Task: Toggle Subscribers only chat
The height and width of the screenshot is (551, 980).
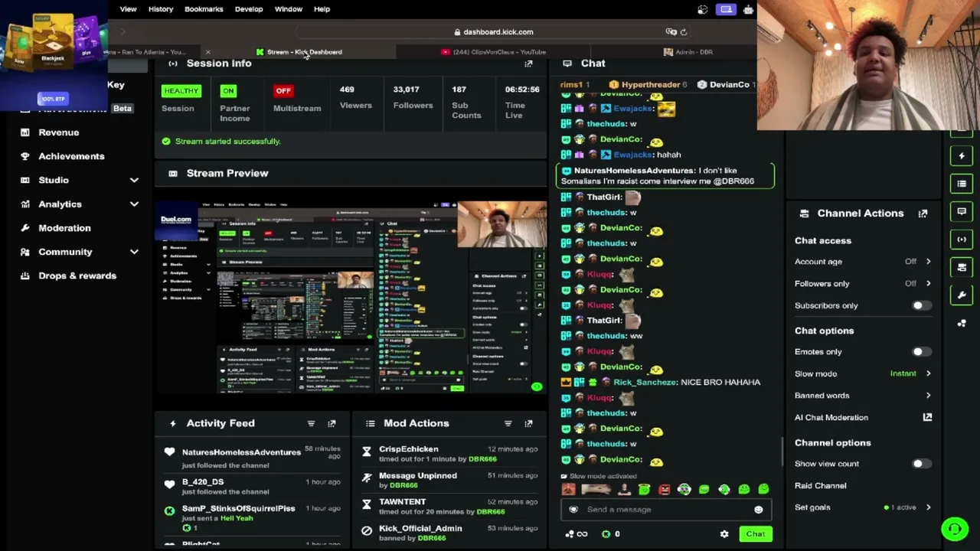Action: [x=921, y=305]
